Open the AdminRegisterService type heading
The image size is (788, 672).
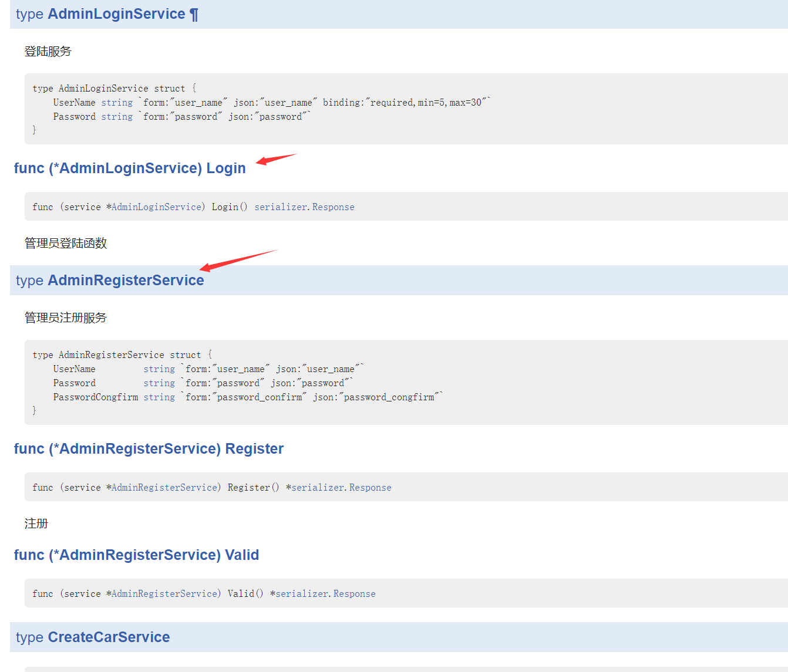pos(126,281)
